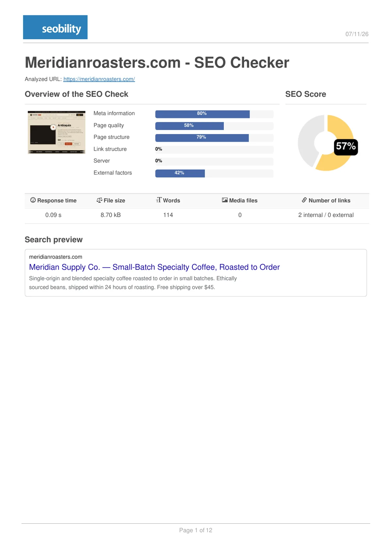Click the Number of links chain icon

point(304,200)
